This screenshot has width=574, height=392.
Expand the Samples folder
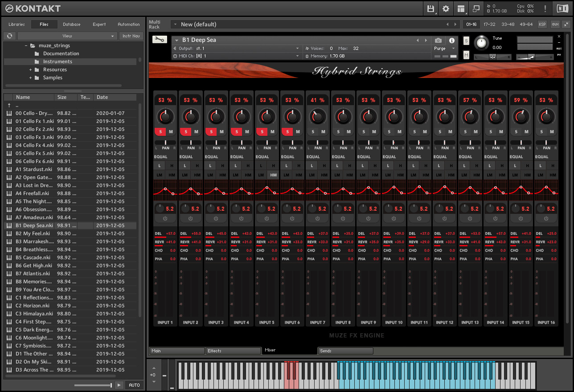(x=31, y=78)
